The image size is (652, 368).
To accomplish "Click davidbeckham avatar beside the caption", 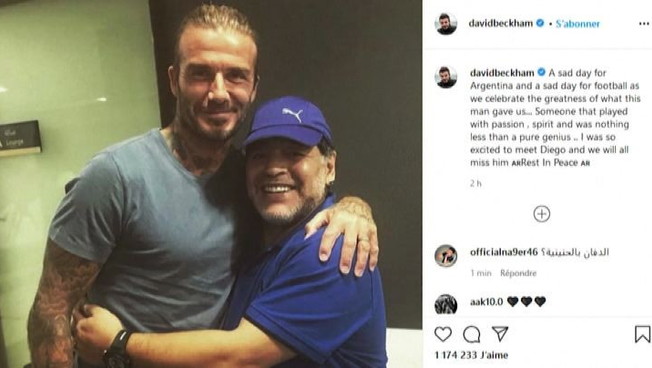I will coord(446,77).
